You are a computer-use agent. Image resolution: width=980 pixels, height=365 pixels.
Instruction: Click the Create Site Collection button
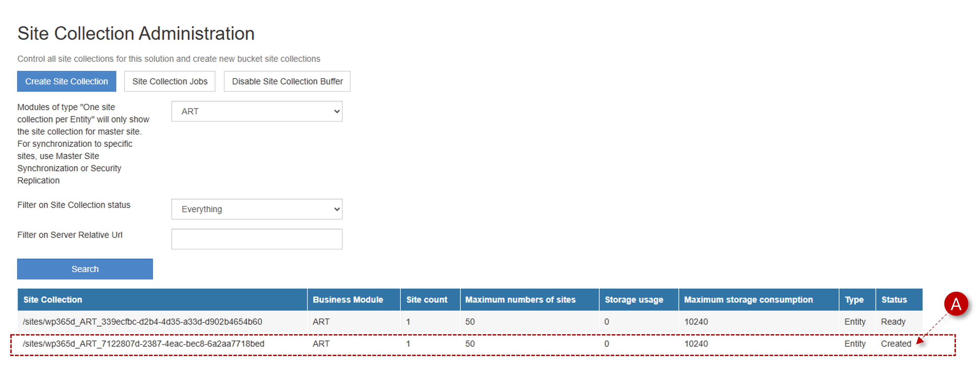coord(67,81)
